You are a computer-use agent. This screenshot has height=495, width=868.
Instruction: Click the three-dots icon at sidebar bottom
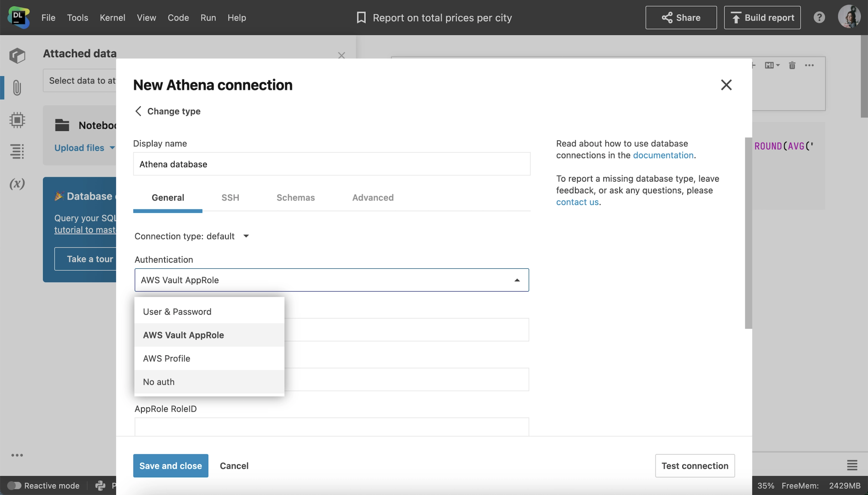[x=17, y=455]
